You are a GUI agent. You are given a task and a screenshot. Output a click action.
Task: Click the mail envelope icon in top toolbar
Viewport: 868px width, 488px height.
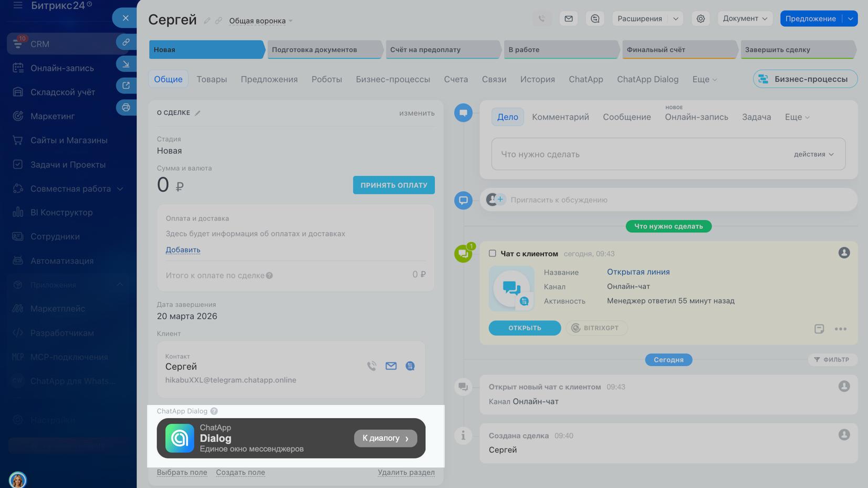[569, 19]
